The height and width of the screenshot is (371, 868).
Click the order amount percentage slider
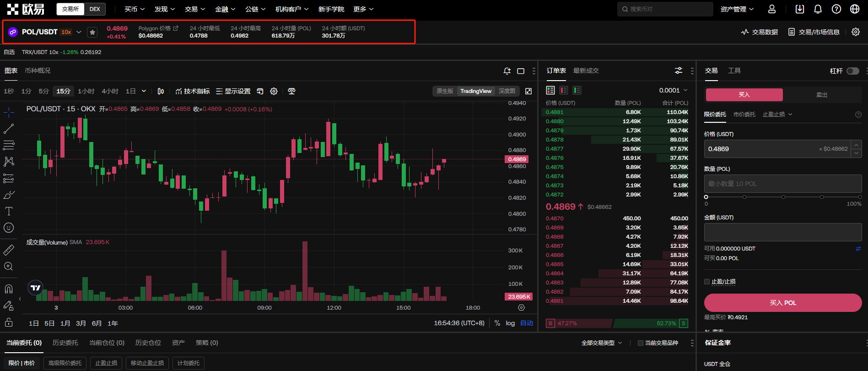coord(783,197)
